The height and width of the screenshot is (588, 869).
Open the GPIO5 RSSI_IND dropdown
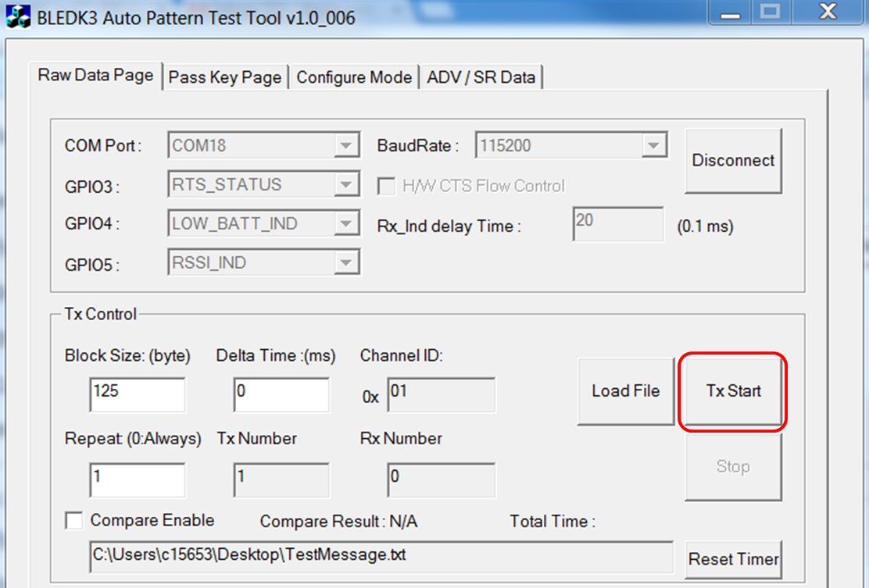345,263
